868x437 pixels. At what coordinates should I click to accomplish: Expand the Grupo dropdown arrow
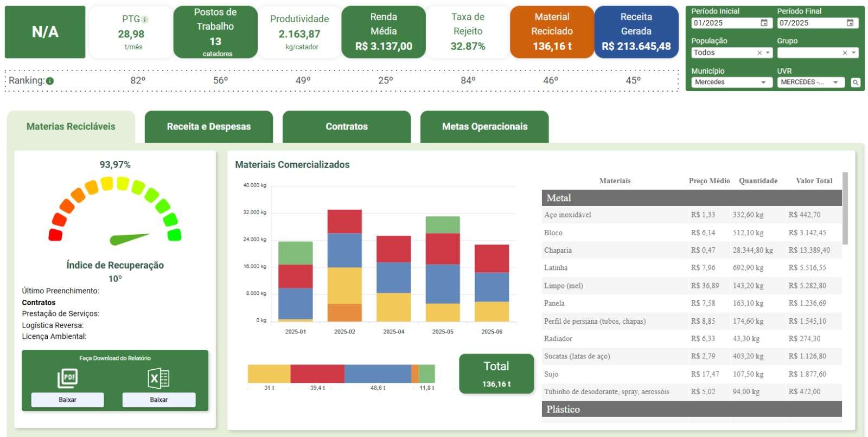click(x=854, y=53)
